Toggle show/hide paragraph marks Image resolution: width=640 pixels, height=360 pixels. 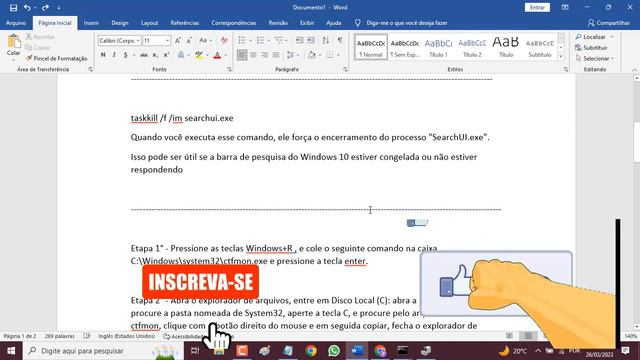pos(340,40)
